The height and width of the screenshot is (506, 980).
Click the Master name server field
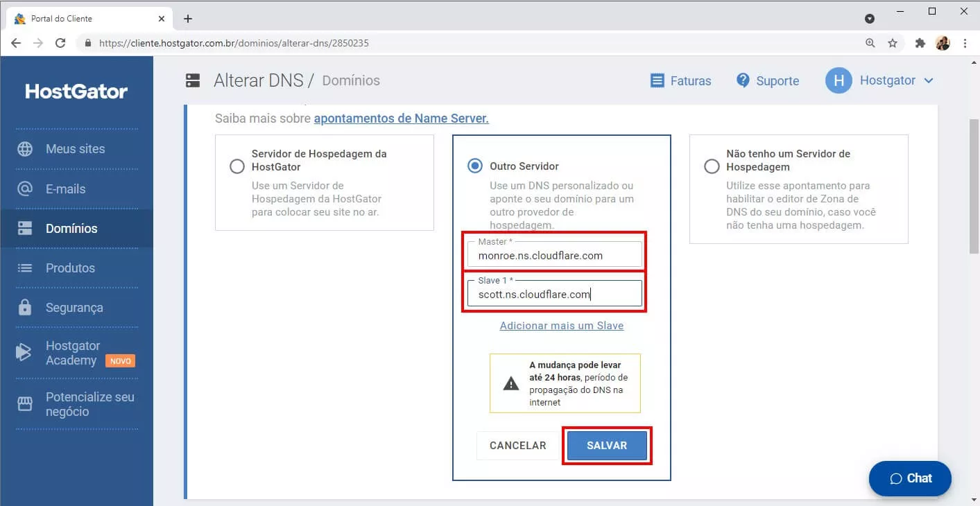555,254
